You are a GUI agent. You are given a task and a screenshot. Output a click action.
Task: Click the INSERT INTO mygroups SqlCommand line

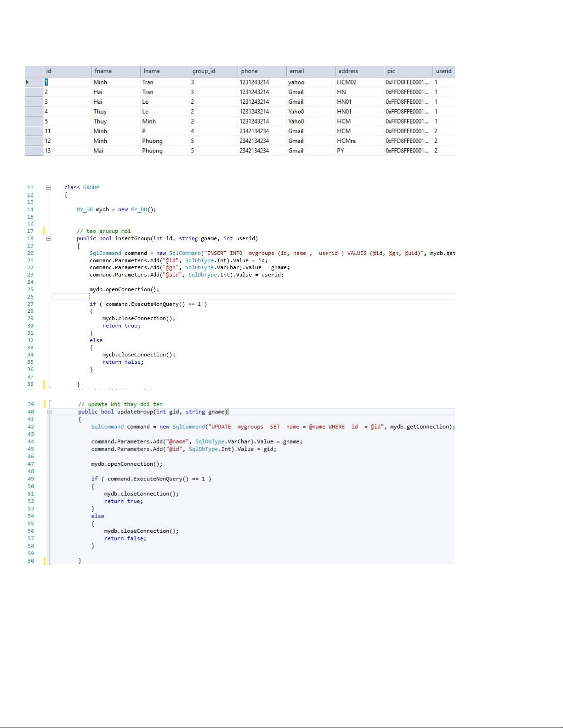coord(272,253)
